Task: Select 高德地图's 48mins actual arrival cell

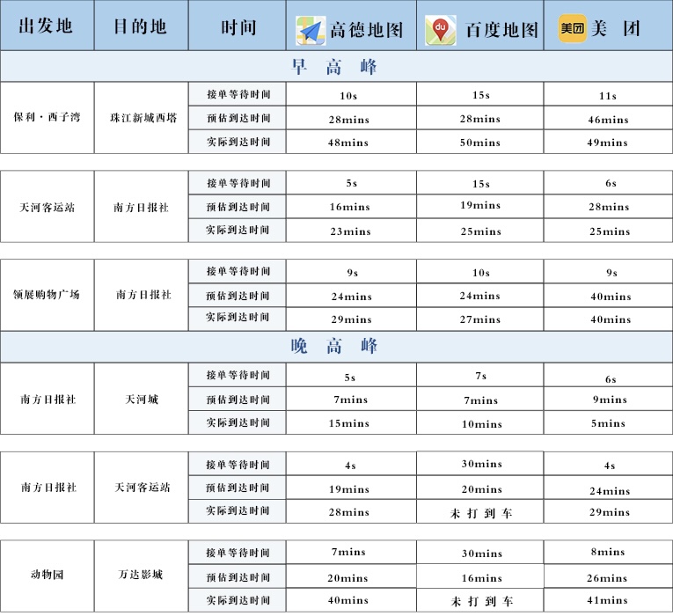Action: (350, 143)
